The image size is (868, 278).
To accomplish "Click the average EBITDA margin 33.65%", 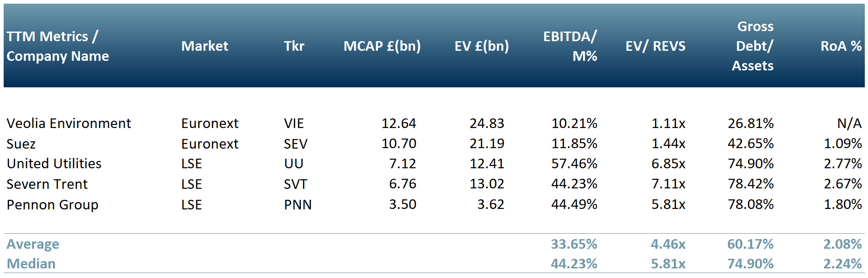I will coord(574,244).
